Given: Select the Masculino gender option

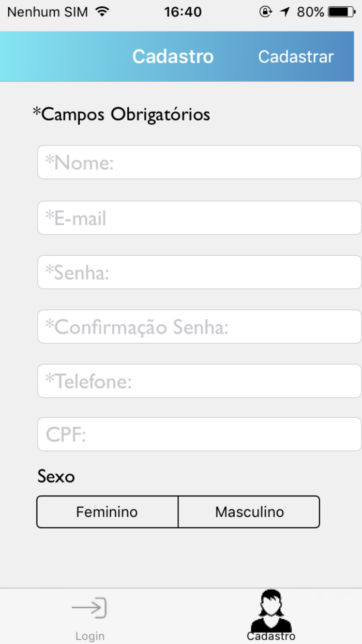Looking at the screenshot, I should [249, 511].
